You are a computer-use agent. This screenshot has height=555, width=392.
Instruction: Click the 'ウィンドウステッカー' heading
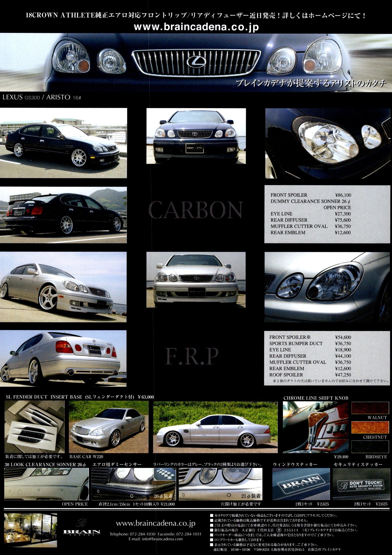pyautogui.click(x=295, y=464)
